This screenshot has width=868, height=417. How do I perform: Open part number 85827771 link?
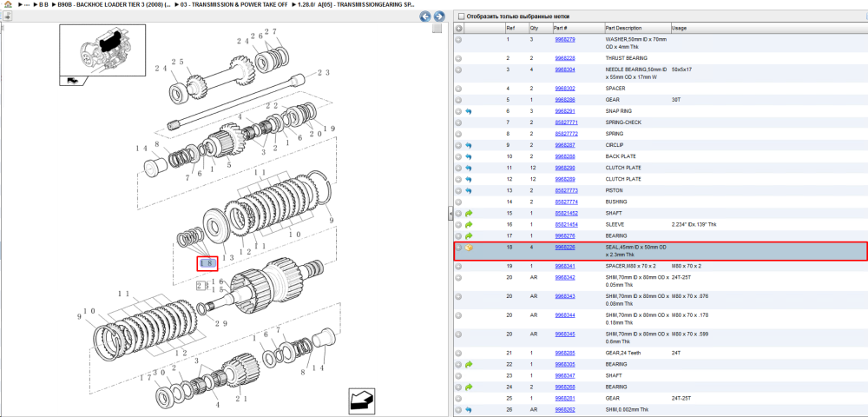566,122
